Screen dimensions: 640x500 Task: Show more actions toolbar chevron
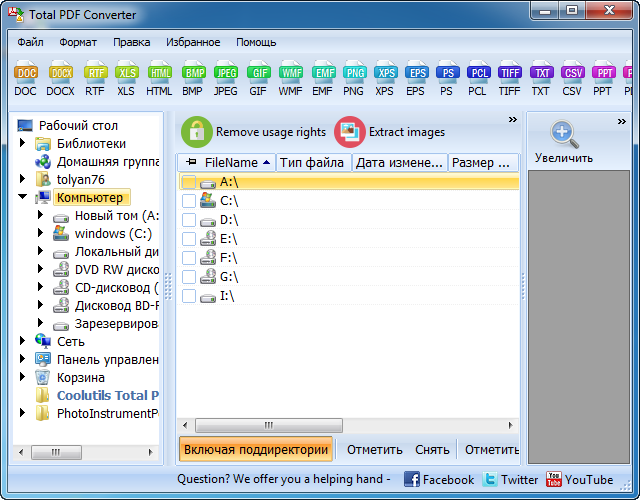(x=513, y=119)
